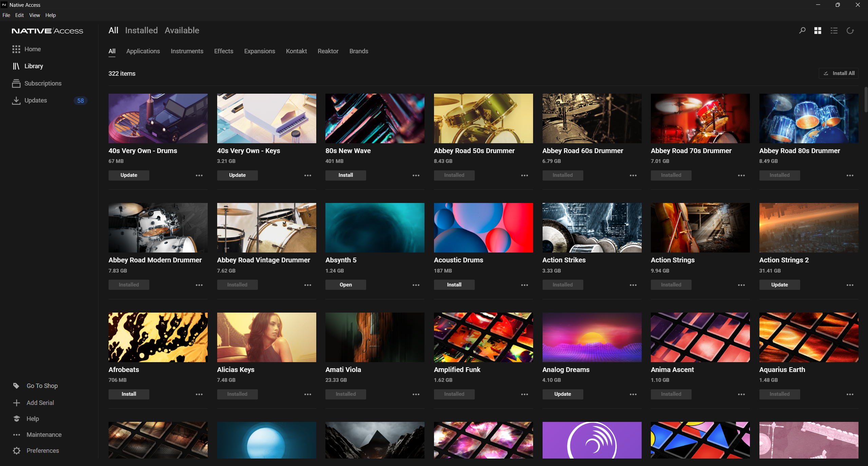
Task: Open more options for Action Strings
Action: (x=741, y=285)
